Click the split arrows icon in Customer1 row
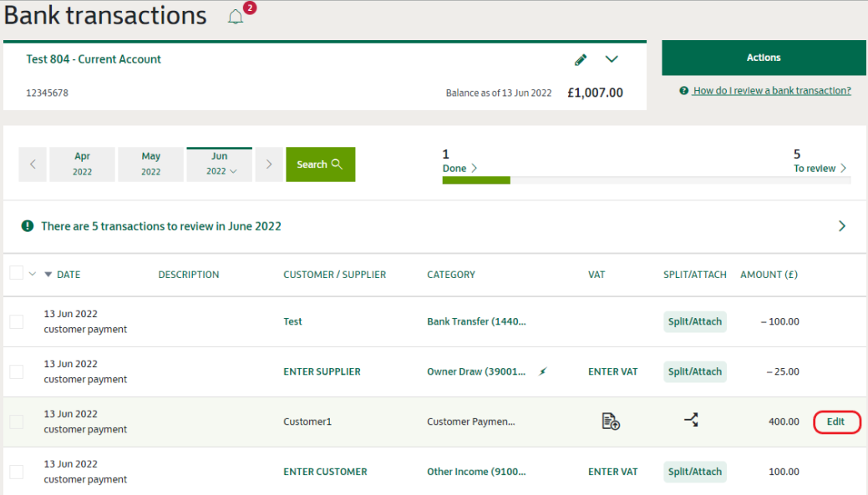The image size is (868, 495). pos(691,421)
